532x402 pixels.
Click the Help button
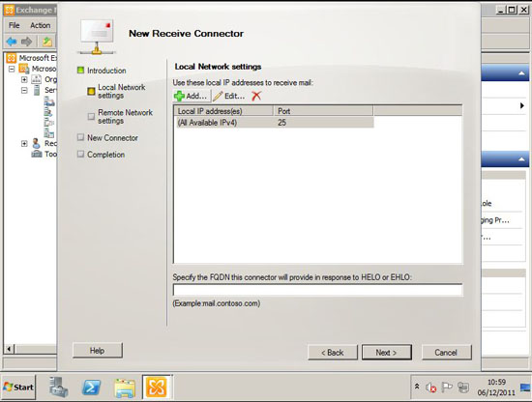point(98,351)
